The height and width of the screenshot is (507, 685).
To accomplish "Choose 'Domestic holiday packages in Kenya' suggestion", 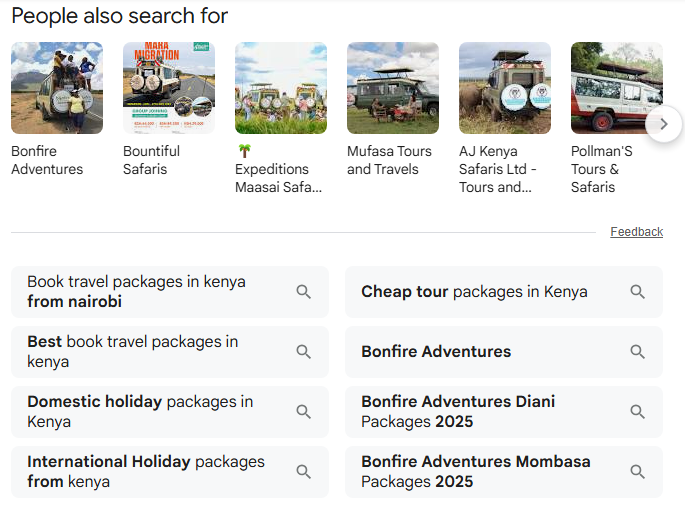I will pyautogui.click(x=150, y=412).
